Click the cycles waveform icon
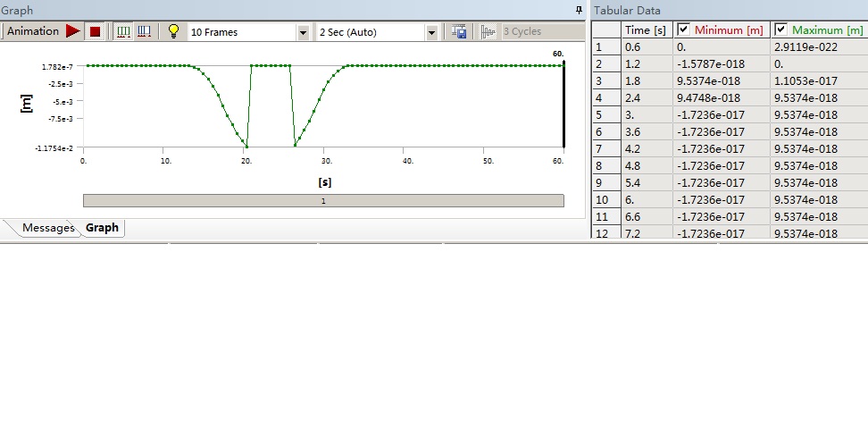Screen dimensions: 868x429 488,31
